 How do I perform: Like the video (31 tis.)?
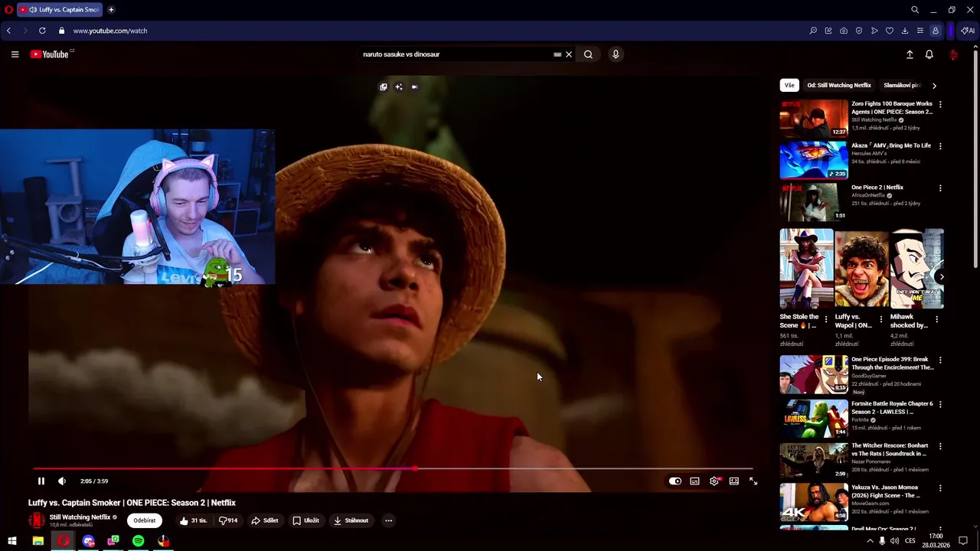pos(193,520)
